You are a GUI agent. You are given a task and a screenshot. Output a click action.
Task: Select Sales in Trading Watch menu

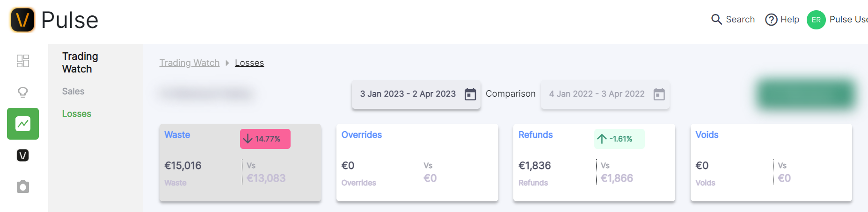click(x=73, y=92)
